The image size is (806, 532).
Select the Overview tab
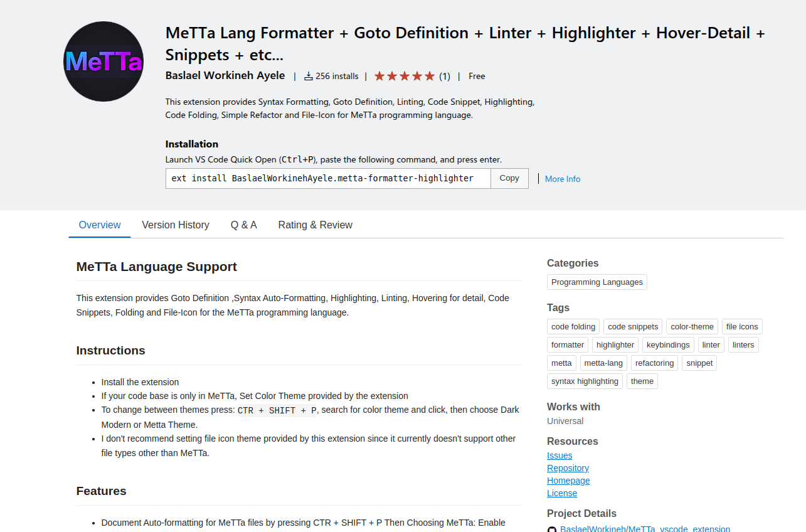100,225
